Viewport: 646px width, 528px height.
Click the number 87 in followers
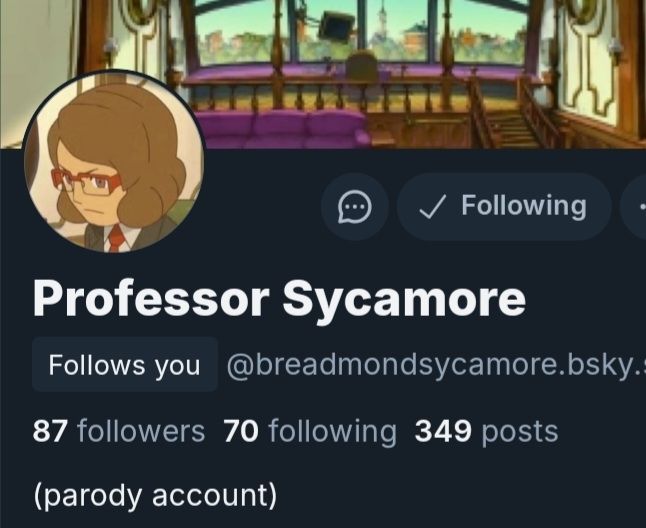click(x=49, y=431)
